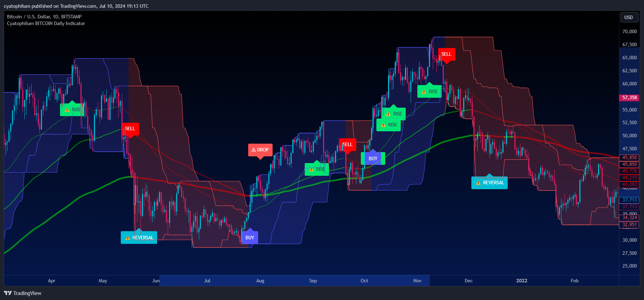The height and width of the screenshot is (300, 644).
Task: Click the warning icon in April RISE label
Action: 67,110
